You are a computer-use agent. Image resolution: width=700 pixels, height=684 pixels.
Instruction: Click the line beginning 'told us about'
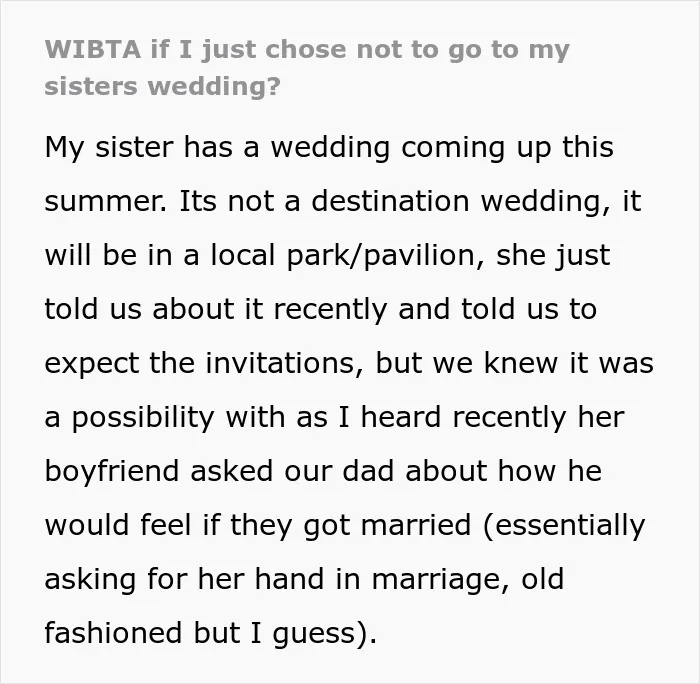(x=321, y=309)
